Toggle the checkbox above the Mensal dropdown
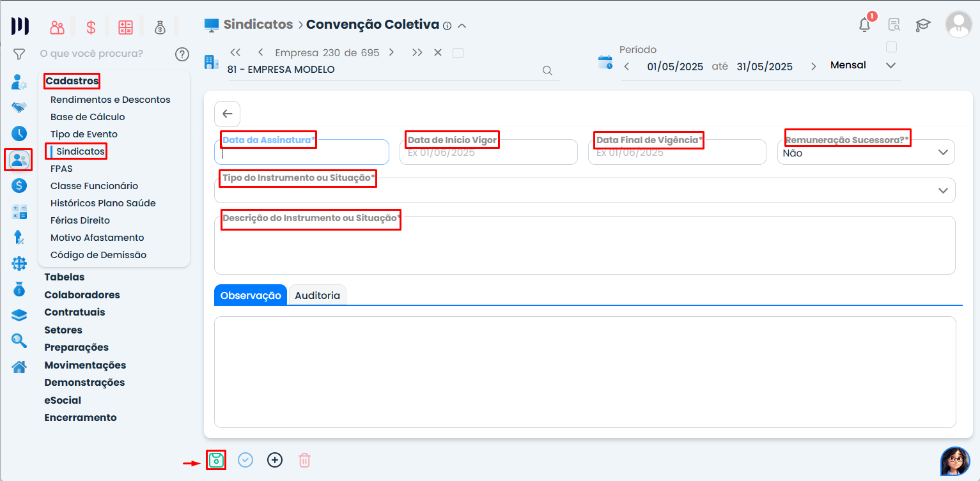Image resolution: width=980 pixels, height=481 pixels. (x=891, y=47)
